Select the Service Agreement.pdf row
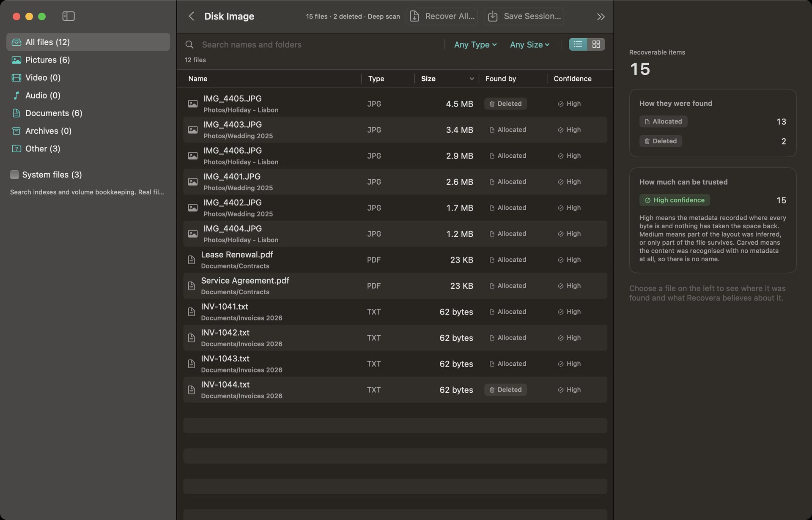812x520 pixels. [x=395, y=286]
